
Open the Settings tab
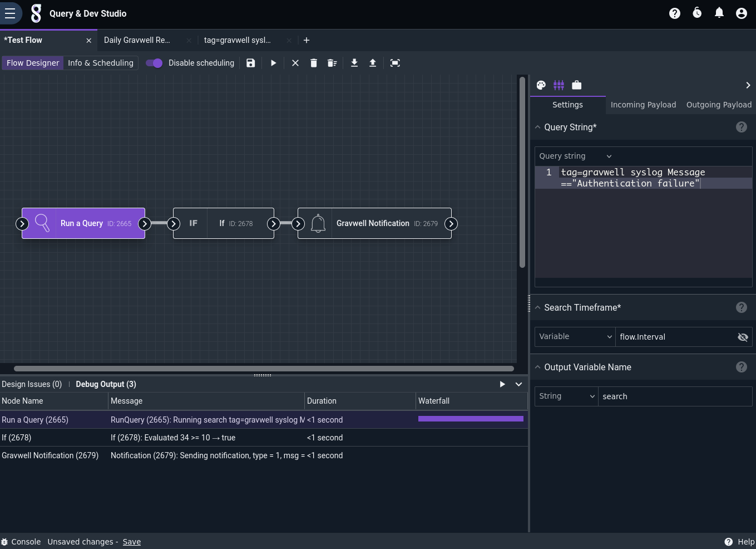[x=567, y=105]
